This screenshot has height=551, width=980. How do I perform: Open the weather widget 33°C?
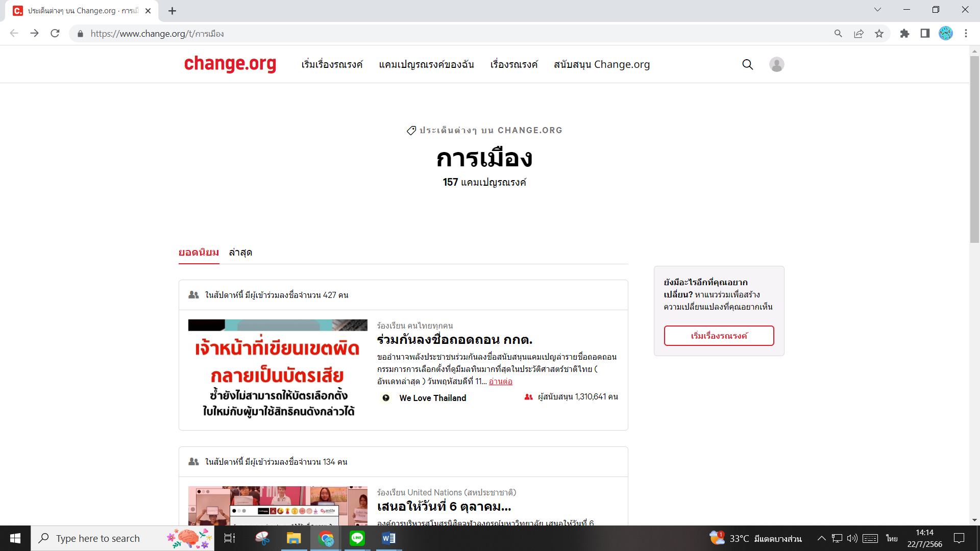coord(755,538)
